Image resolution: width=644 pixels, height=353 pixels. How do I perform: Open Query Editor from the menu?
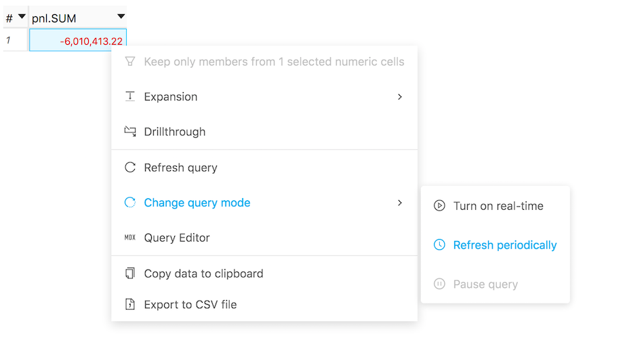click(264, 238)
